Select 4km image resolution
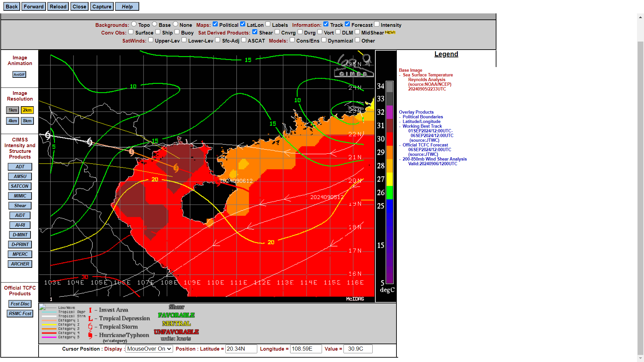Image resolution: width=644 pixels, height=362 pixels. pyautogui.click(x=13, y=121)
